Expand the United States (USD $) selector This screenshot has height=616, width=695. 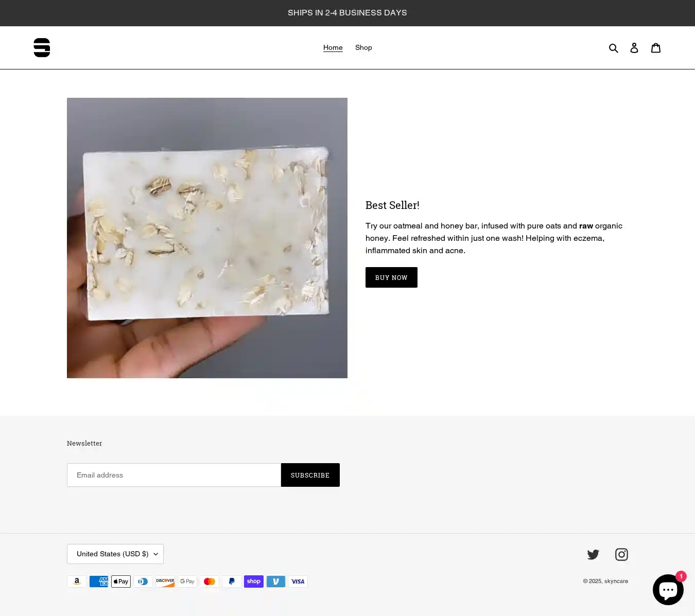click(115, 554)
